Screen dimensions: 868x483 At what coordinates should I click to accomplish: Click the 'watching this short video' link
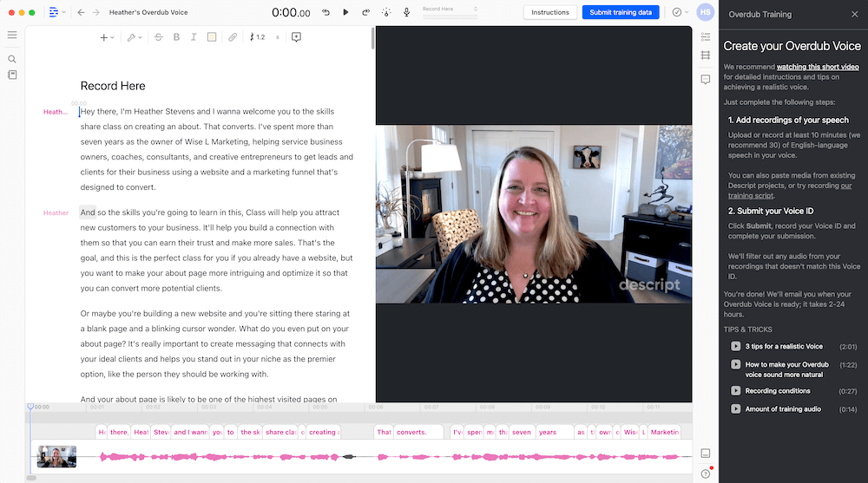click(818, 67)
